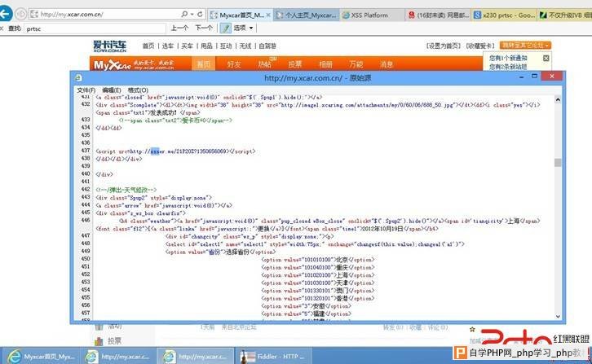This screenshot has width=592, height=364.
Task: Click the source viewer scrollbar down arrow
Action: [558, 317]
